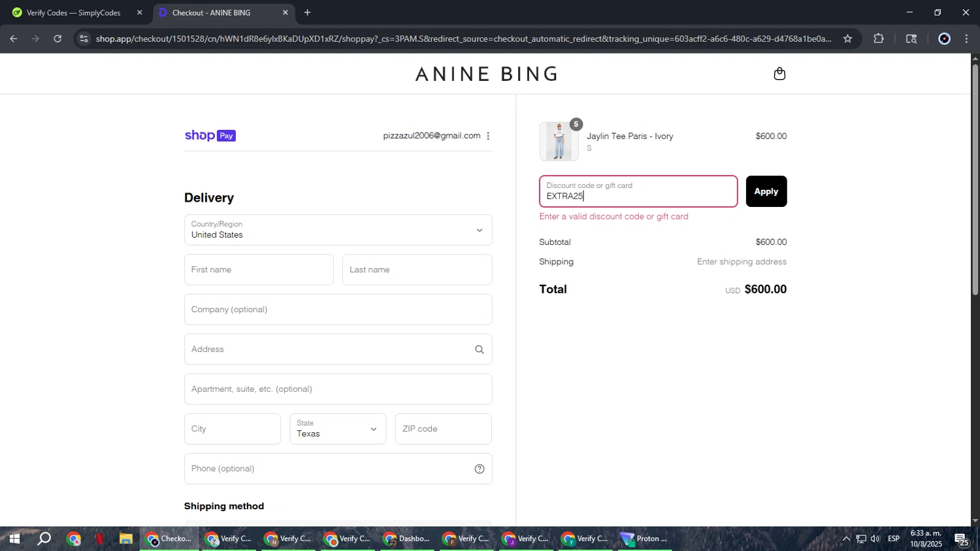Go forward to the next page
Viewport: 980px width, 551px height.
tap(35, 39)
